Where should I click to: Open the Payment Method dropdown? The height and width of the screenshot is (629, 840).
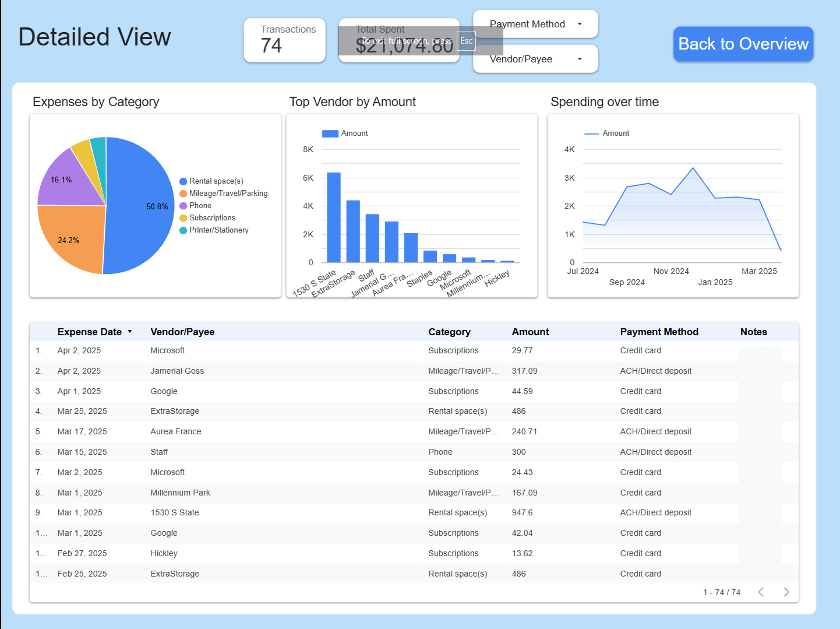(x=535, y=24)
